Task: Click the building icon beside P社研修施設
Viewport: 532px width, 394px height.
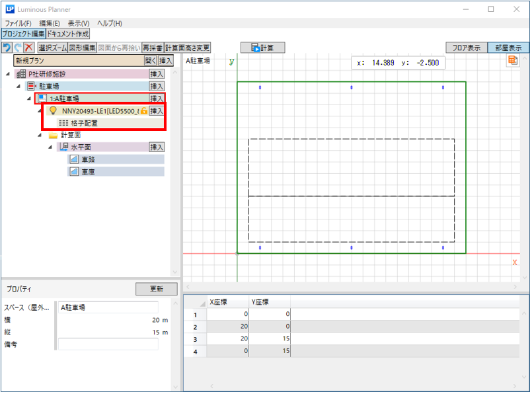Action: (21, 73)
